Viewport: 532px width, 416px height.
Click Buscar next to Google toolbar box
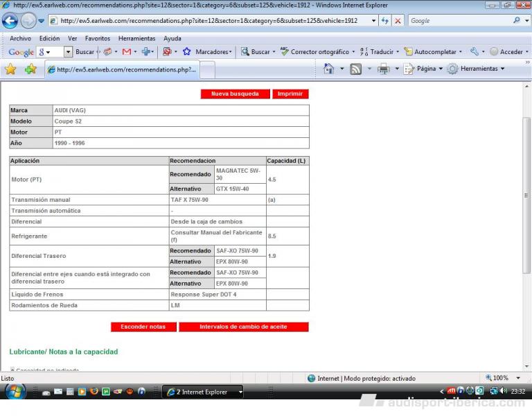tap(85, 52)
